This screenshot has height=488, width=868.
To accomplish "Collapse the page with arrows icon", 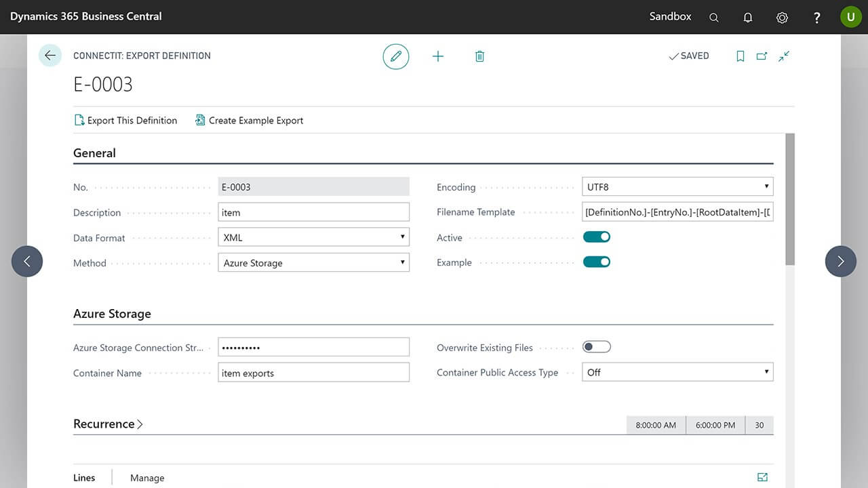I will click(784, 56).
